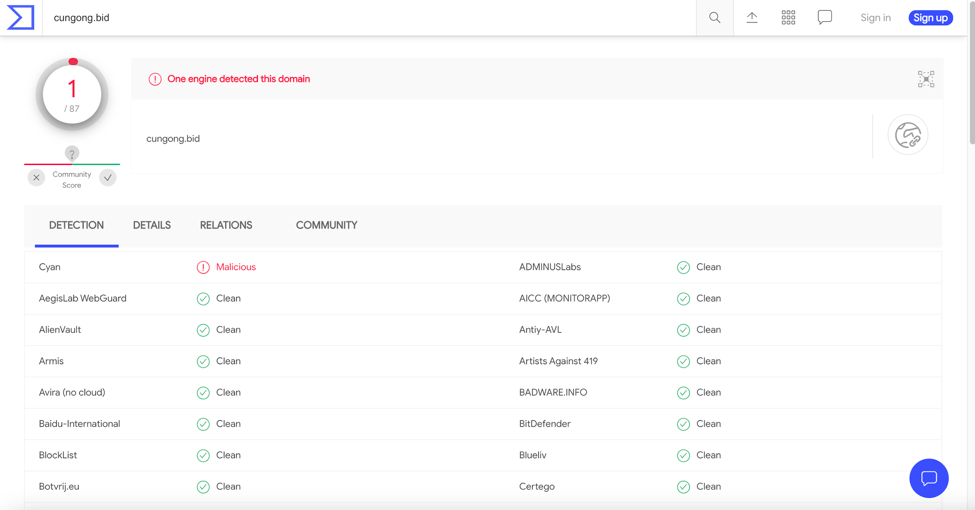
Task: Click the clean check icon for Certego
Action: [683, 487]
